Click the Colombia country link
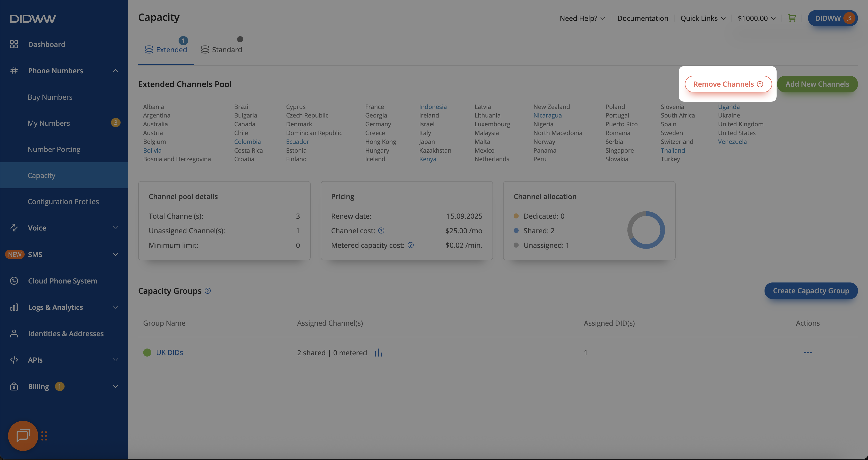868x460 pixels. 247,141
